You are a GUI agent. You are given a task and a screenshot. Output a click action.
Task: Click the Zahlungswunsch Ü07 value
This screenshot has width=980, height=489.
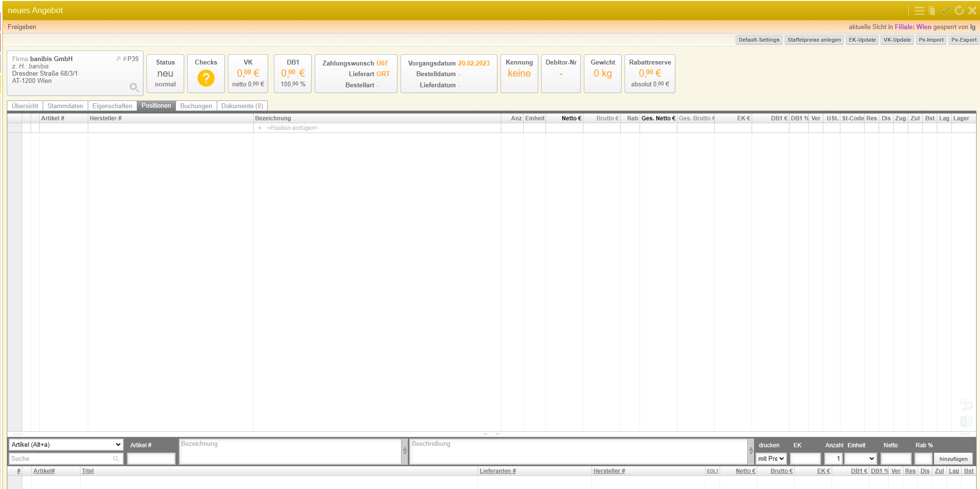tap(382, 63)
